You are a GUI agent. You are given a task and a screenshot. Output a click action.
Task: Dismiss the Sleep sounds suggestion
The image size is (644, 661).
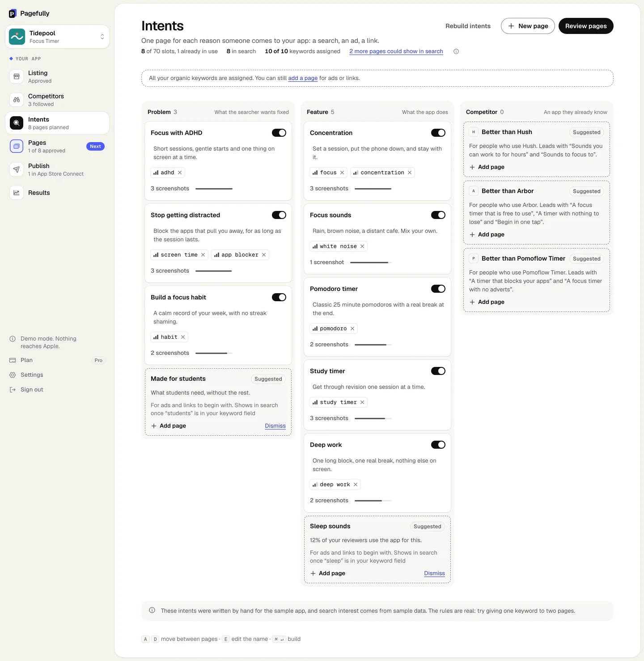coord(434,573)
